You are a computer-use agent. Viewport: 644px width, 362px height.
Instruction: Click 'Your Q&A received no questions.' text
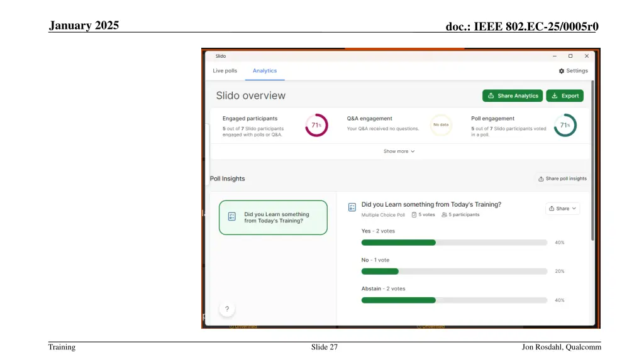click(x=383, y=128)
